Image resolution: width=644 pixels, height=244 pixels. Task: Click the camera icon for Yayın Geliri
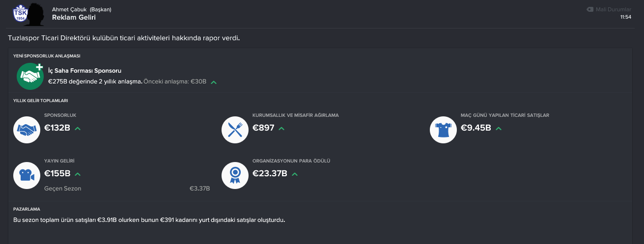27,175
